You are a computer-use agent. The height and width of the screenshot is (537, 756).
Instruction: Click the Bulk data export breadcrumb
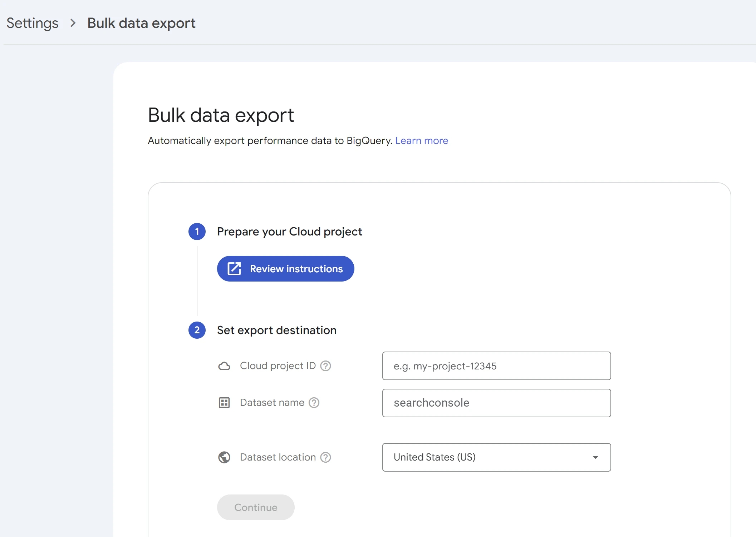pyautogui.click(x=141, y=23)
